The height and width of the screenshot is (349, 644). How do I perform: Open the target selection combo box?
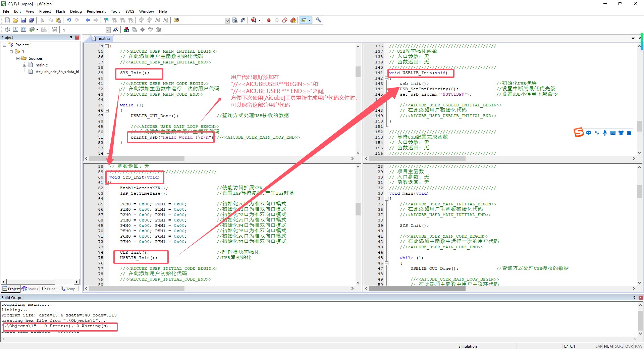pyautogui.click(x=86, y=30)
